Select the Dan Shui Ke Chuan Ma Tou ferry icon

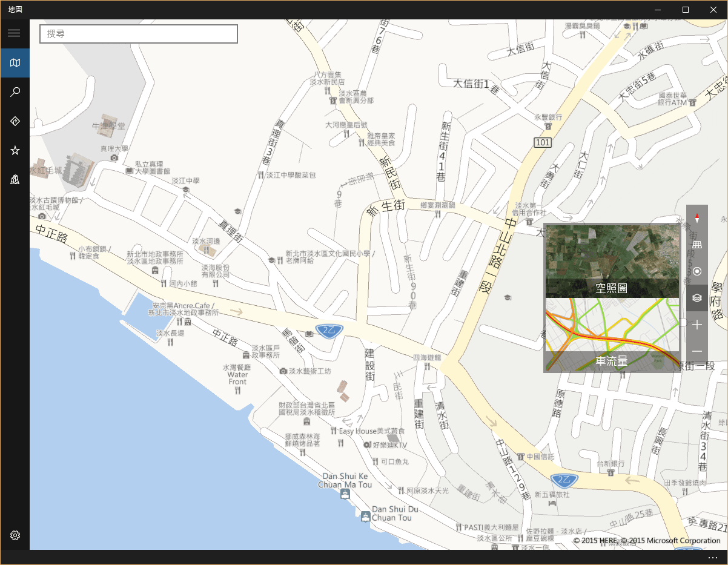(345, 495)
